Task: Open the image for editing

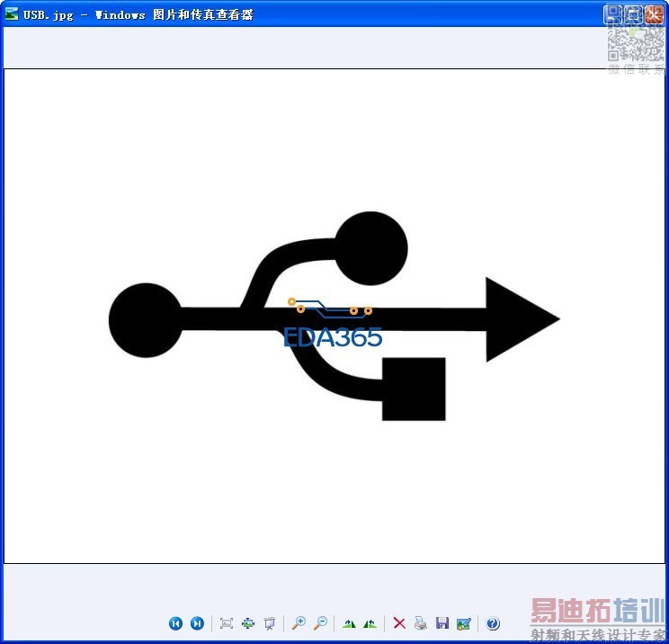Action: [464, 623]
